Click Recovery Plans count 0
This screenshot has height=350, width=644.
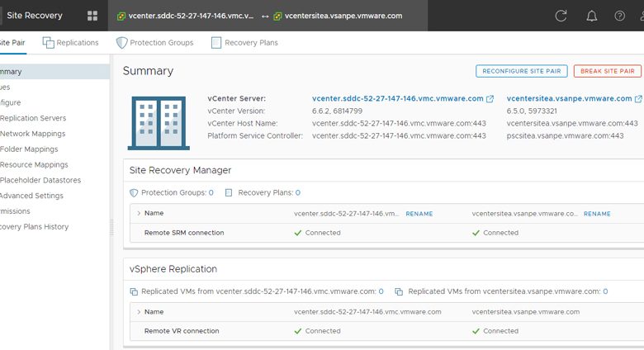pyautogui.click(x=298, y=192)
